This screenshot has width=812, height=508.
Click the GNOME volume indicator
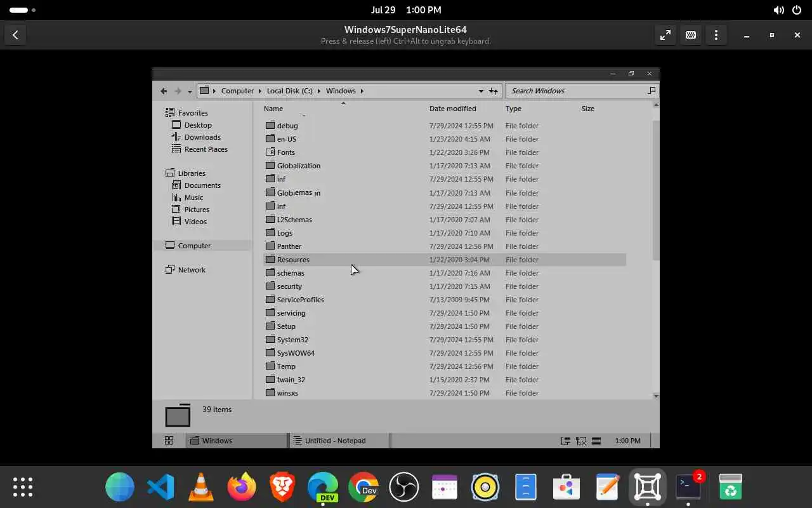point(778,10)
